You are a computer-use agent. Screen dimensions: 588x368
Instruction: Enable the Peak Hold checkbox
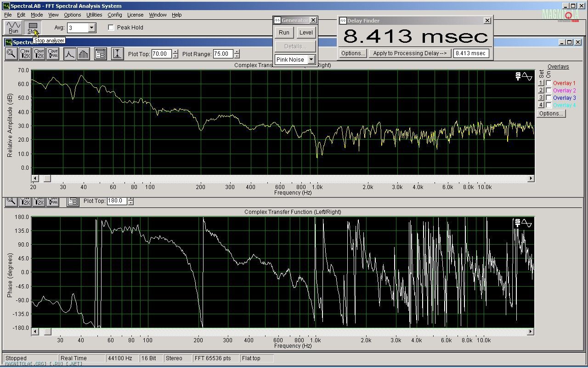[x=111, y=28]
